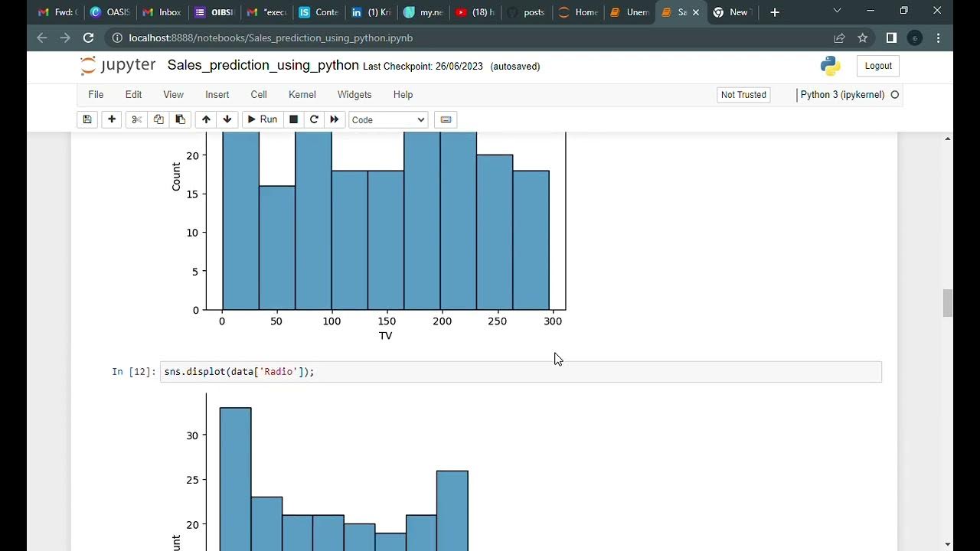Restart kernel and run all fast-forward icon
This screenshot has height=551, width=980.
pos(335,119)
